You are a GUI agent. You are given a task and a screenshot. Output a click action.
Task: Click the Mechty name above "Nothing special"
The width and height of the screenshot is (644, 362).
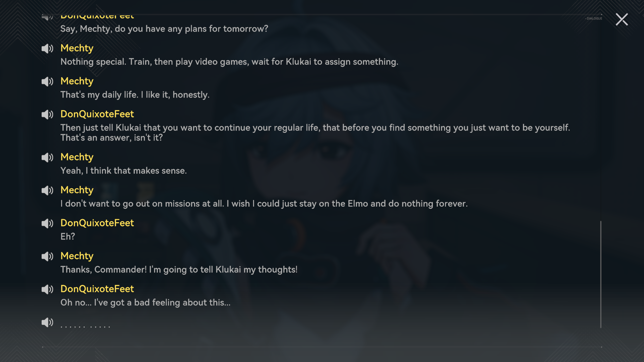click(77, 48)
